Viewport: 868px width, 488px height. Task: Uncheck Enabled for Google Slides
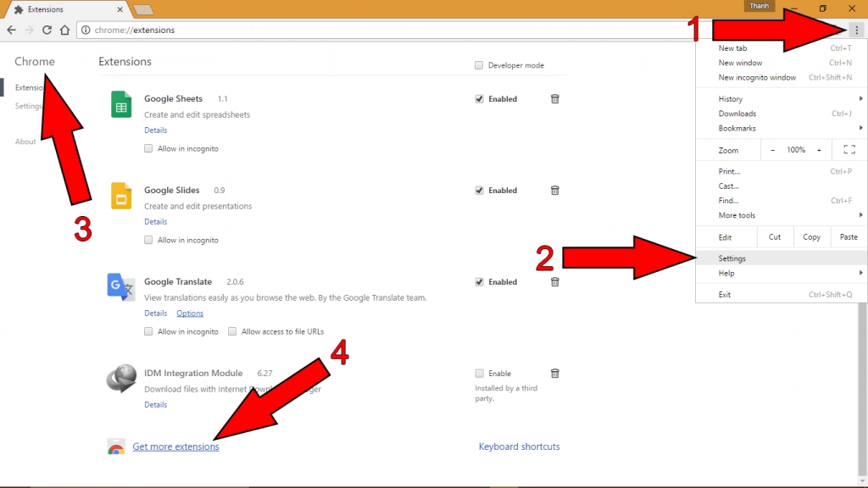[480, 191]
